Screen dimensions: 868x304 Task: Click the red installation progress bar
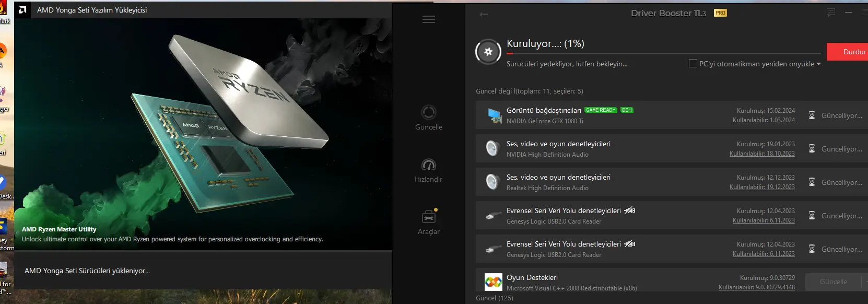[664, 53]
